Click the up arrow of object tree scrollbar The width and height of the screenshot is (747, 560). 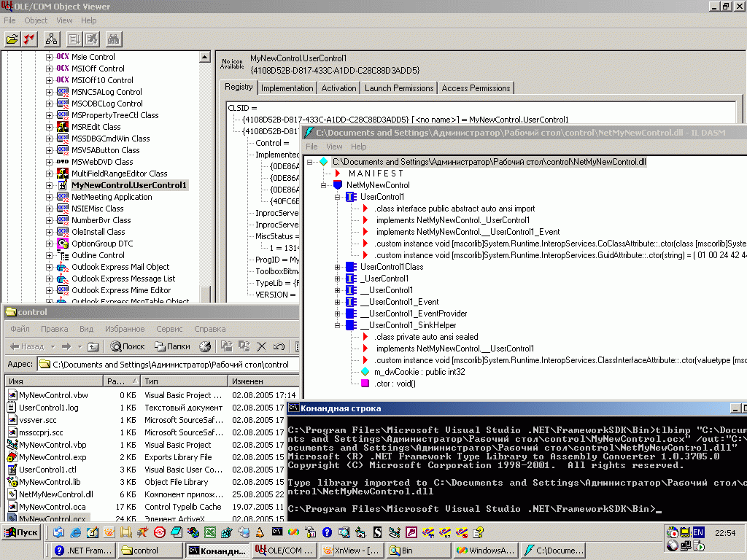click(x=205, y=56)
